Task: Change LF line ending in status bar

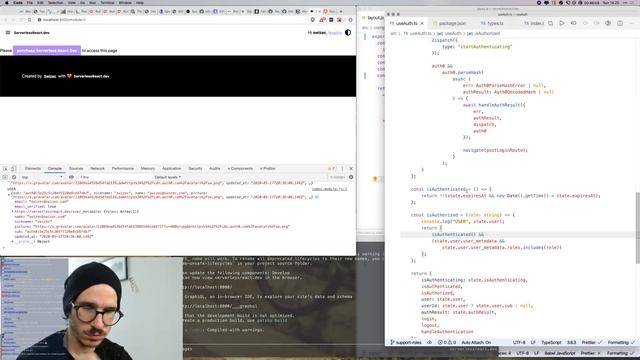Action: 533,343
